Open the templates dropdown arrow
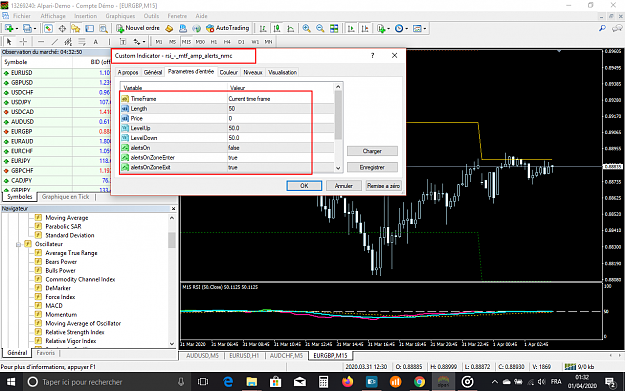Image resolution: width=625 pixels, height=391 pixels. pyautogui.click(x=425, y=29)
